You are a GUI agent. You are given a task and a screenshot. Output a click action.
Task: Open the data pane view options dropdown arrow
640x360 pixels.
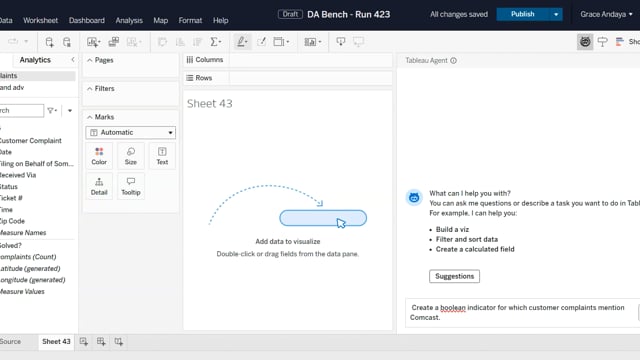[x=70, y=111]
